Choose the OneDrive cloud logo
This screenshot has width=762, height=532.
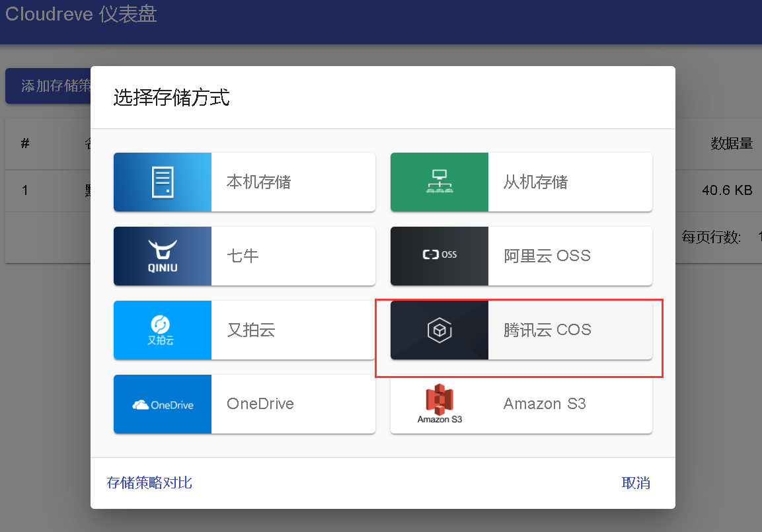163,404
